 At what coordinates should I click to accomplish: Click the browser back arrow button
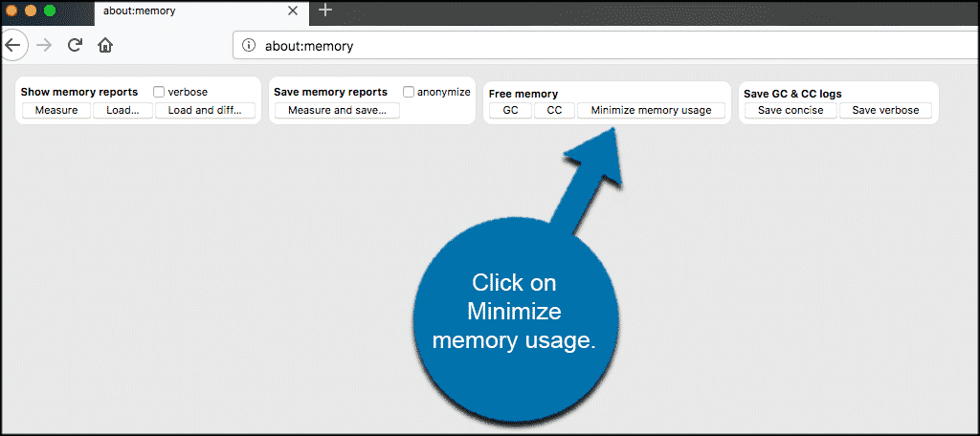click(x=11, y=45)
